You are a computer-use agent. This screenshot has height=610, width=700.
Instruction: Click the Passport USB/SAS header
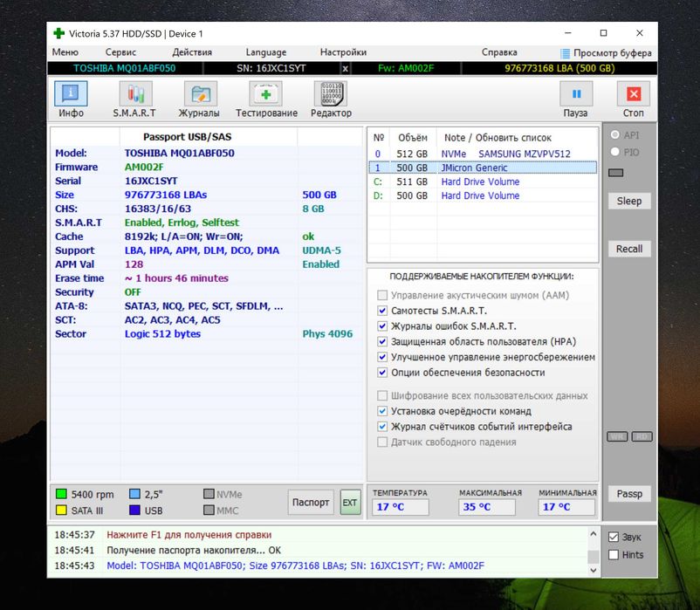tap(187, 137)
